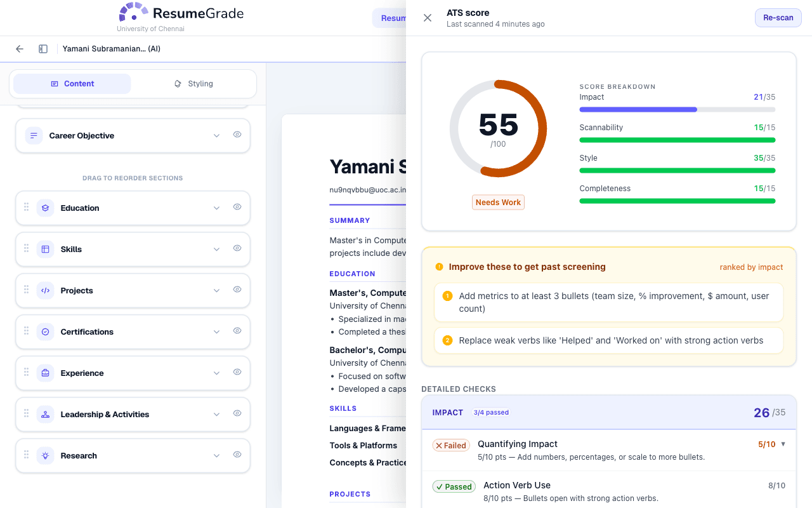Click the Action Verb Use check row
Viewport: 812px width, 508px height.
click(x=609, y=491)
